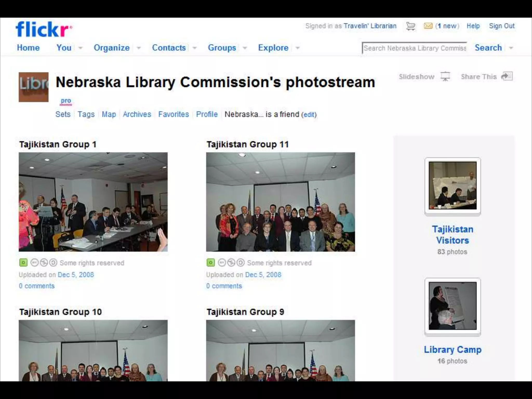Open the shopping cart icon
532x399 pixels.
click(x=411, y=26)
